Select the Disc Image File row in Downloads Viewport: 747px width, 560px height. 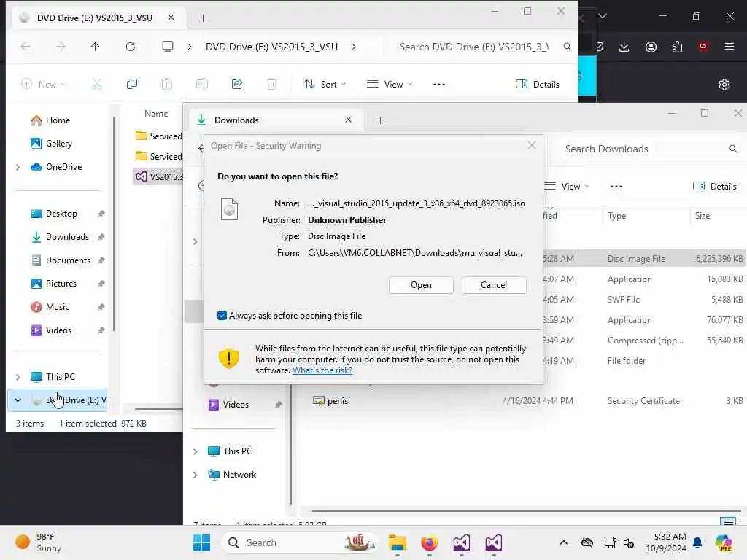(x=644, y=259)
